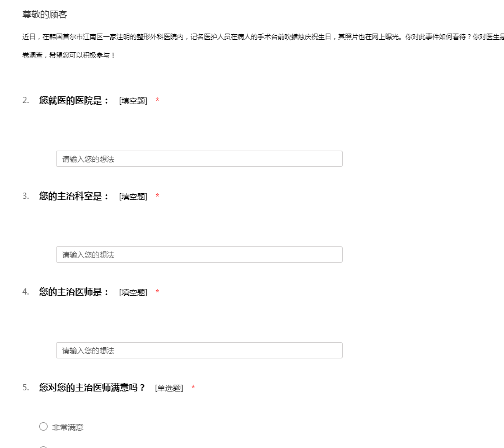504x448 pixels.
Task: Click the [填空题] tag on question 2
Action: (x=133, y=101)
